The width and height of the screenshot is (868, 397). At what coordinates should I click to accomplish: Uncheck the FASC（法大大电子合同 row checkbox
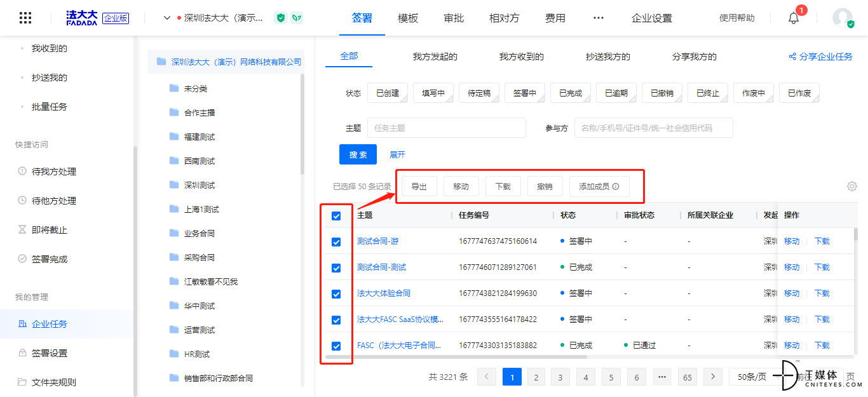click(x=336, y=346)
